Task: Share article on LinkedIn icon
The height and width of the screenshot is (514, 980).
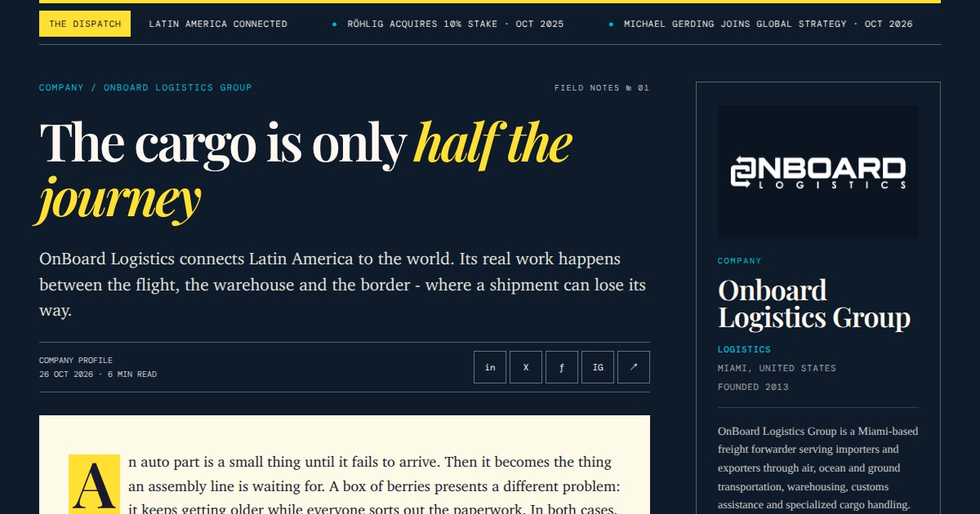Action: click(490, 367)
